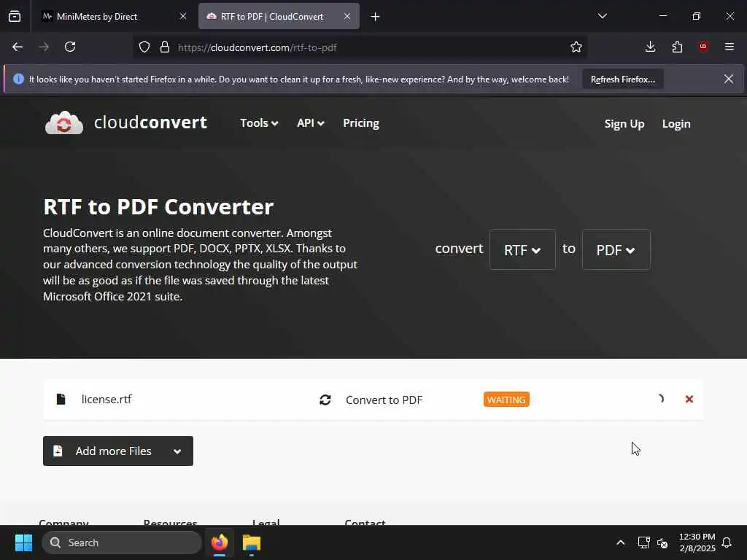The width and height of the screenshot is (747, 560).
Task: Expand the list all tabs chevron
Action: (602, 16)
